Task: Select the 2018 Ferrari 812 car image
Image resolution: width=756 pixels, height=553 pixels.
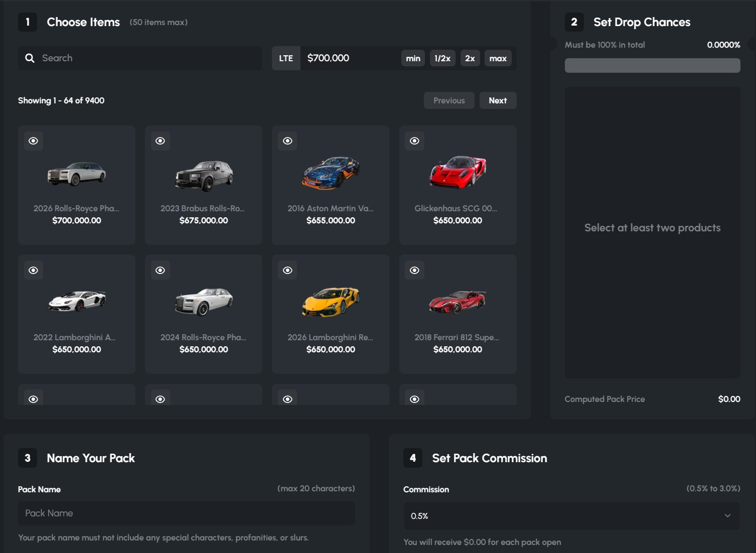Action: (x=458, y=302)
